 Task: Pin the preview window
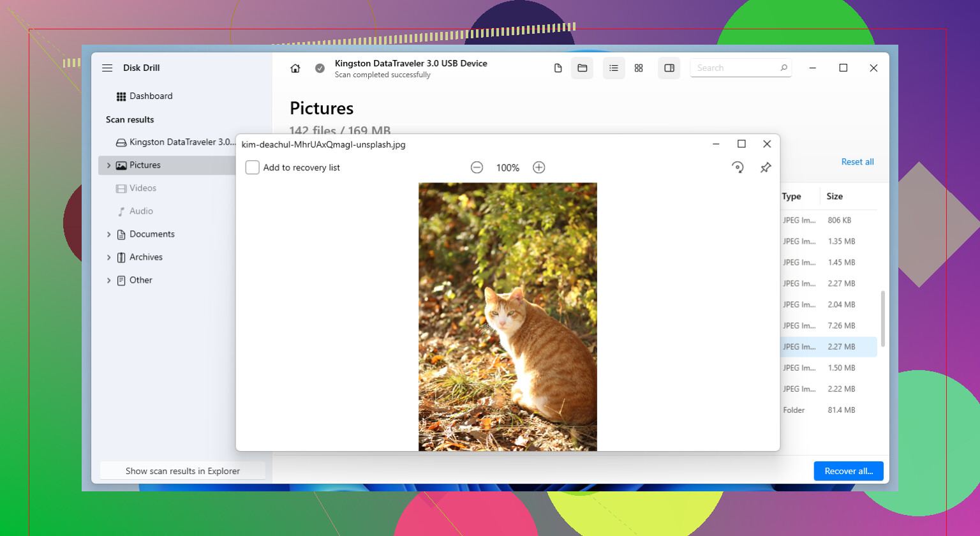tap(766, 168)
